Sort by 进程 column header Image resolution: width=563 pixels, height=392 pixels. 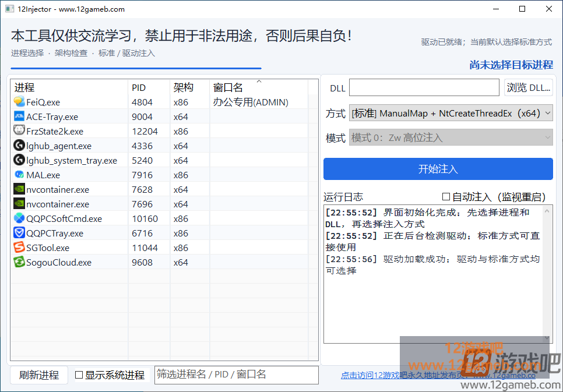tap(69, 87)
